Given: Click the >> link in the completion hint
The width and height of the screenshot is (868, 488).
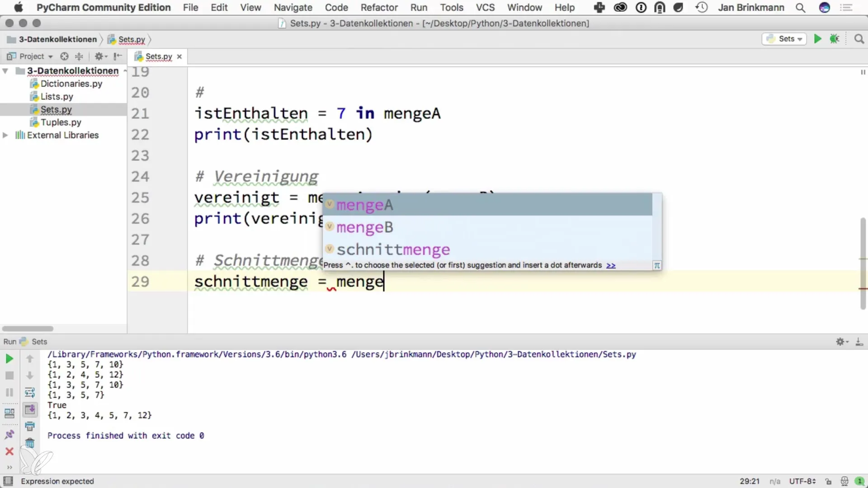Looking at the screenshot, I should tap(611, 265).
